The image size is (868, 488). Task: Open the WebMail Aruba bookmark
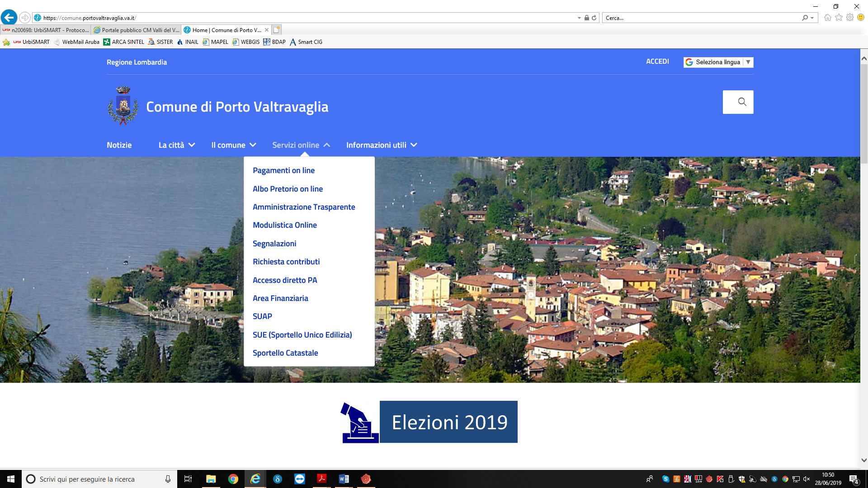coord(76,42)
